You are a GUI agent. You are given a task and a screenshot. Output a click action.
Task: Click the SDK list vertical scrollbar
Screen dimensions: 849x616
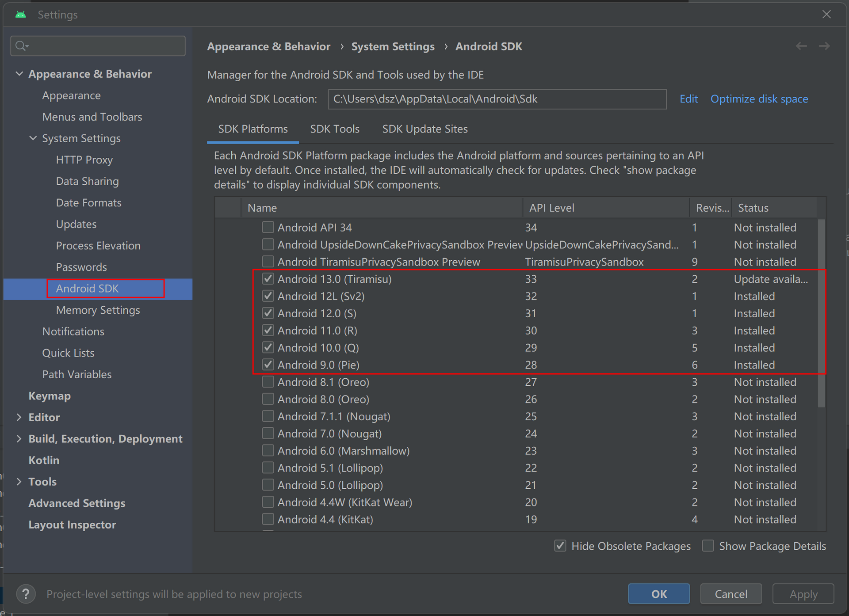click(821, 313)
